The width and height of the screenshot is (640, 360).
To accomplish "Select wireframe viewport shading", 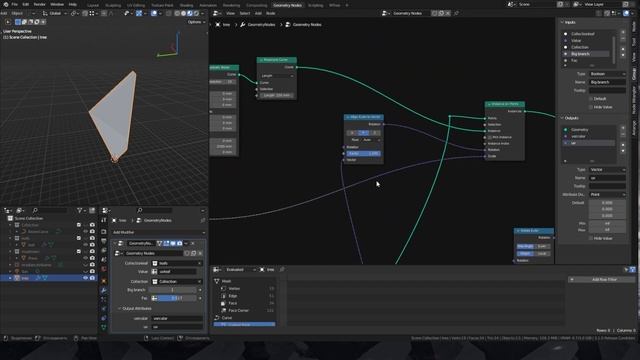I will [x=177, y=13].
